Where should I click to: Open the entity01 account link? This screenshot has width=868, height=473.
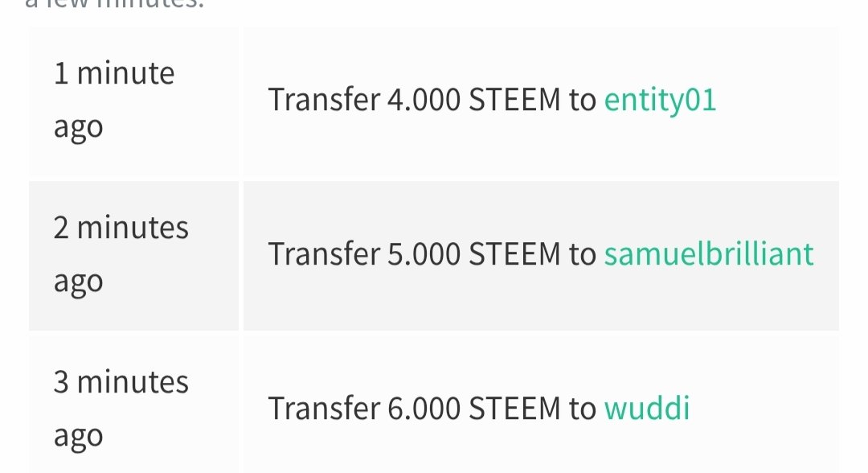(660, 101)
